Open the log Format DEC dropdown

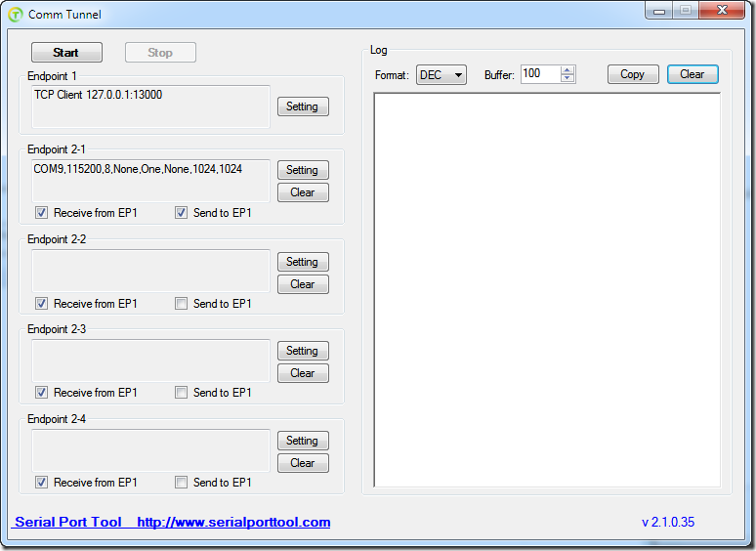click(441, 74)
